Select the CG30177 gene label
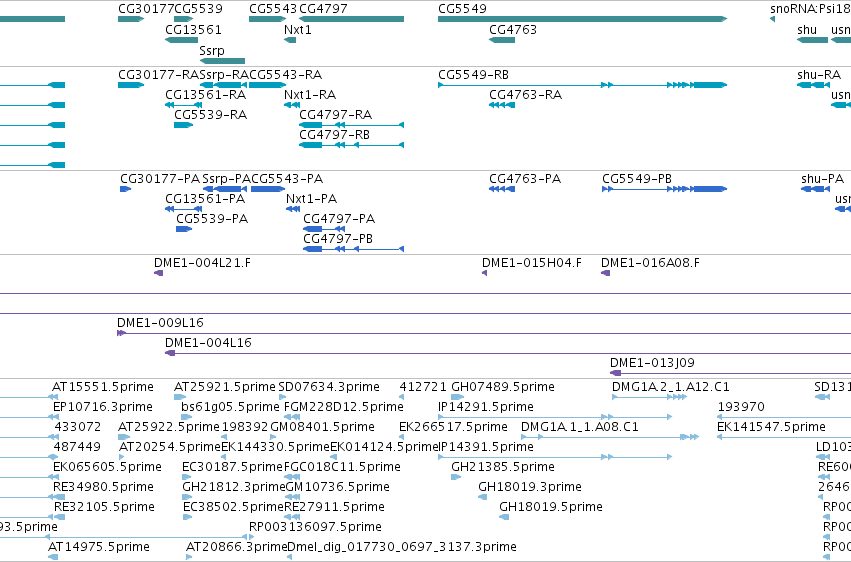 point(146,9)
